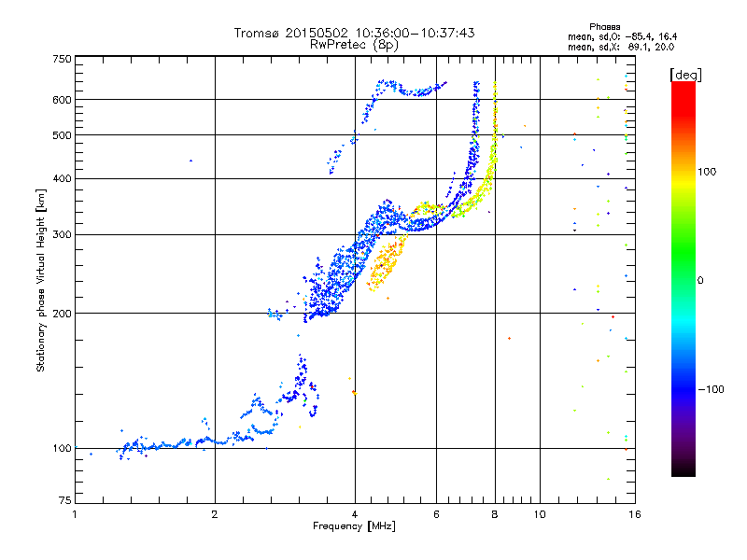Click the '6' x-axis tick label
The width and height of the screenshot is (747, 560).
click(x=436, y=514)
